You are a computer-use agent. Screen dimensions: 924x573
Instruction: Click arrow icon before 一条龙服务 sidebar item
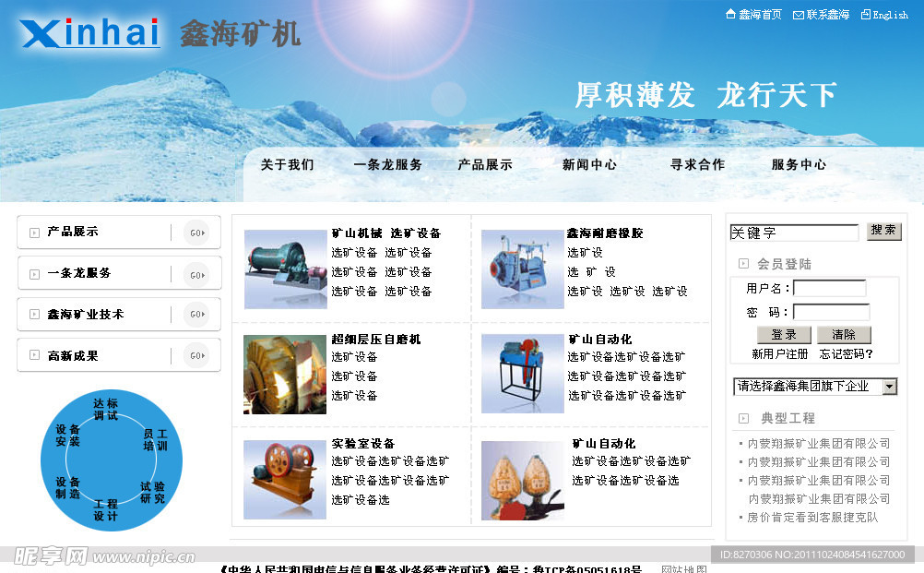point(35,274)
